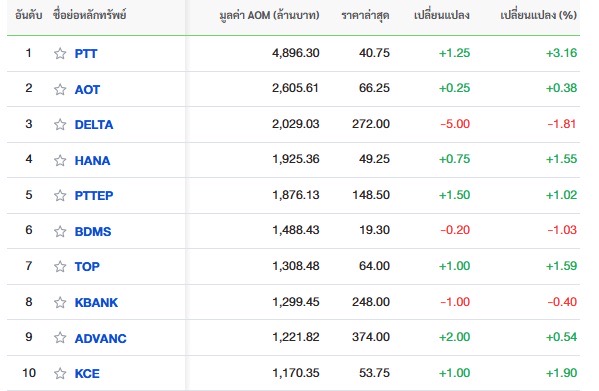Mark BDMS with its star icon
The height and width of the screenshot is (391, 599).
(x=60, y=231)
